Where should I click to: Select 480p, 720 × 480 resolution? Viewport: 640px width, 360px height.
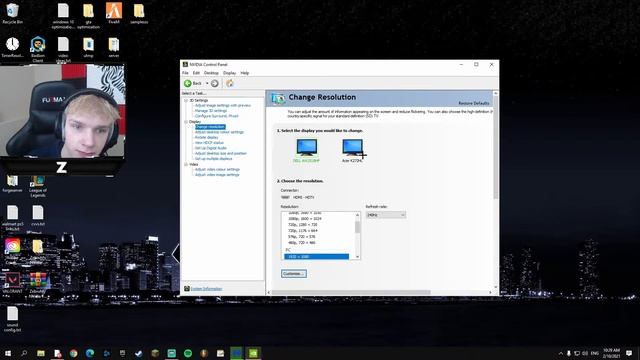(302, 243)
